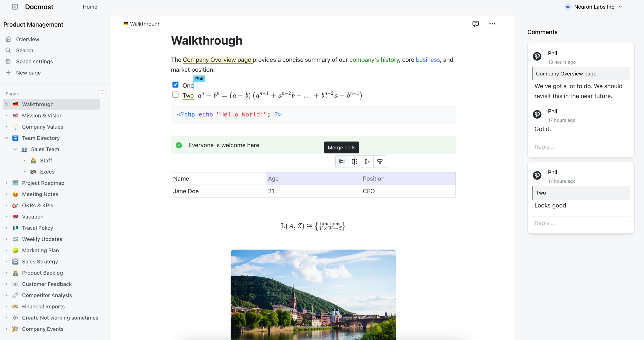644x340 pixels.
Task: Click the comment bubble icon
Action: click(475, 23)
